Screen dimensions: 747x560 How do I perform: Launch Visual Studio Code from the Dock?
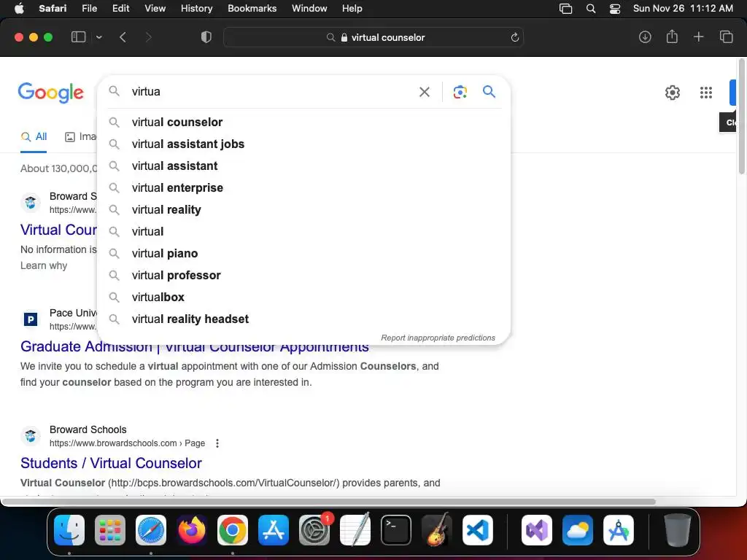477,530
